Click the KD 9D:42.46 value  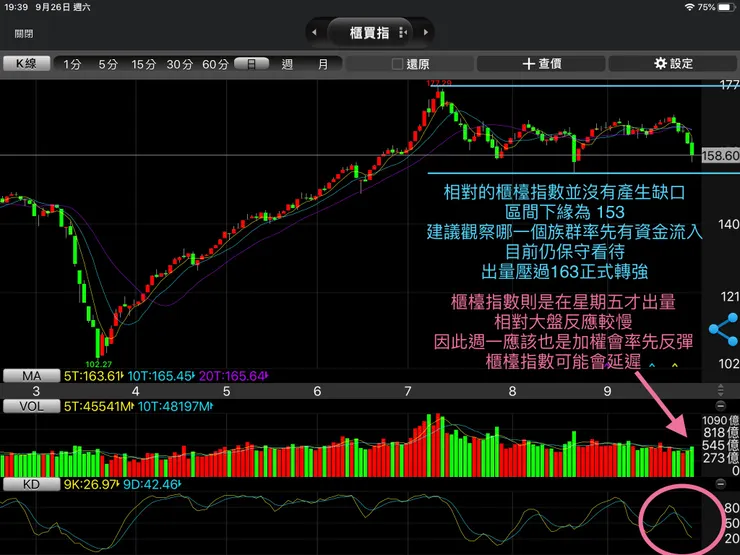pos(152,485)
